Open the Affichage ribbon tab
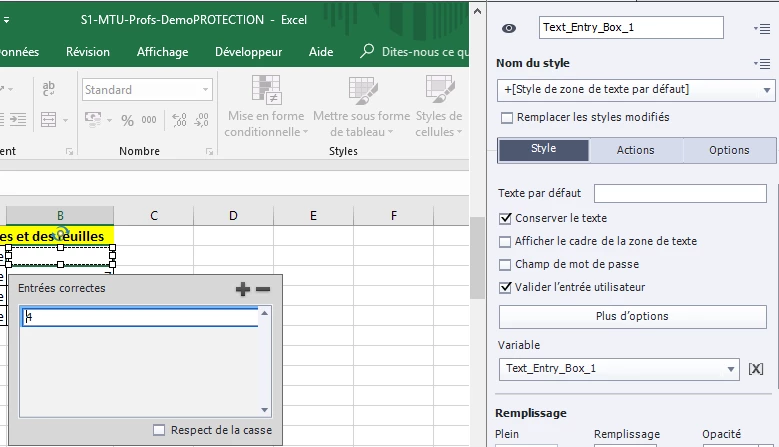The width and height of the screenshot is (779, 447). [162, 52]
